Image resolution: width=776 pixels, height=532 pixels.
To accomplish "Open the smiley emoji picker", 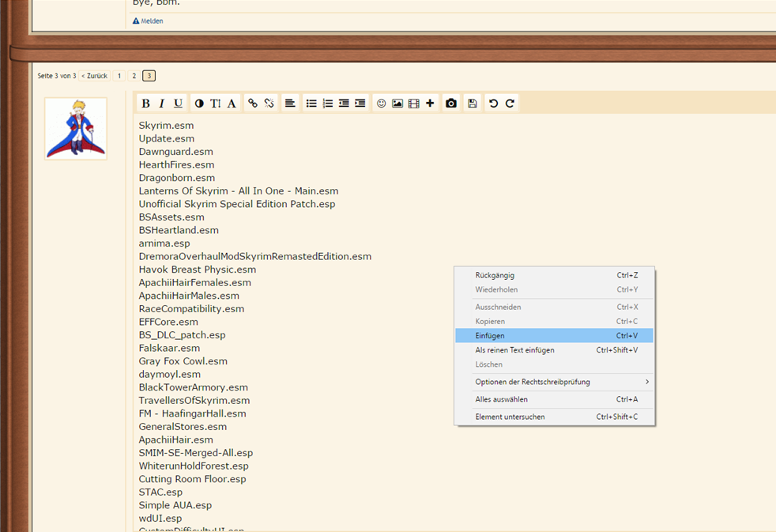I will click(381, 104).
